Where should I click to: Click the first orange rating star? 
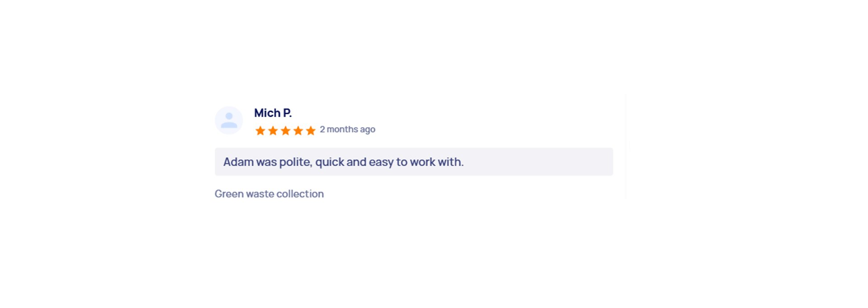[x=260, y=131]
